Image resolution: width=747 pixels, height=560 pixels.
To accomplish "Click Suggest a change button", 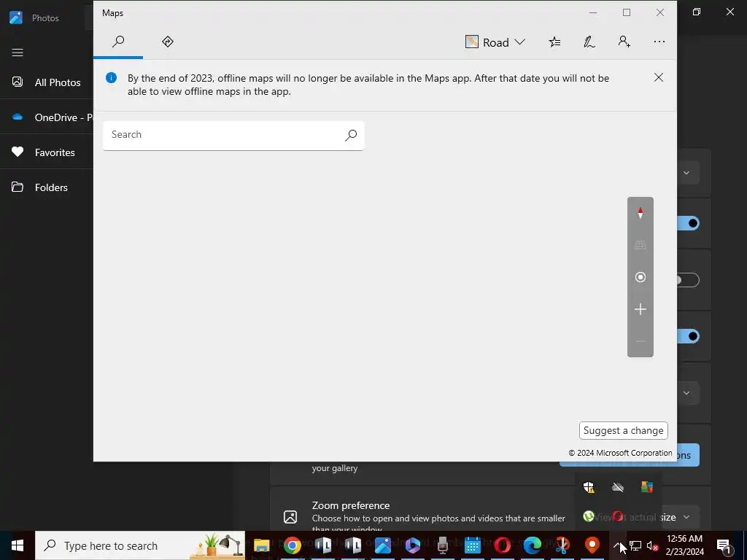I will pyautogui.click(x=623, y=430).
